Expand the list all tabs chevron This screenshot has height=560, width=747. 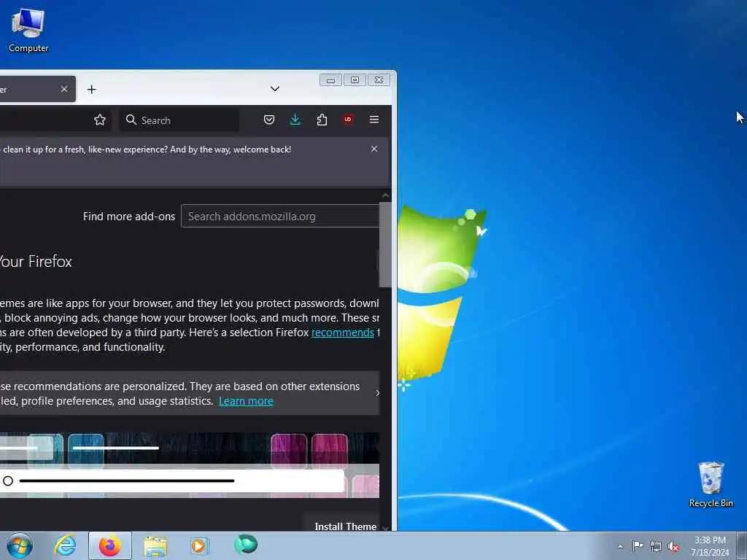pyautogui.click(x=275, y=89)
